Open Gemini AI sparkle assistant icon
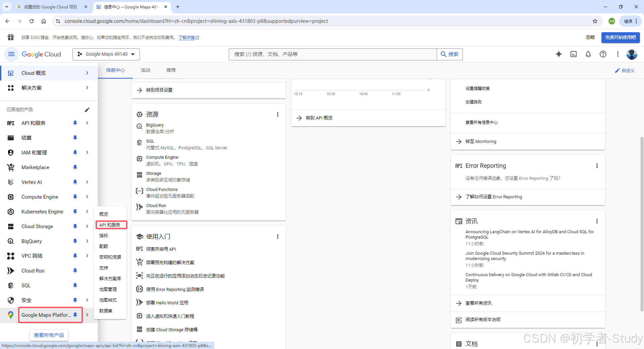 point(559,54)
